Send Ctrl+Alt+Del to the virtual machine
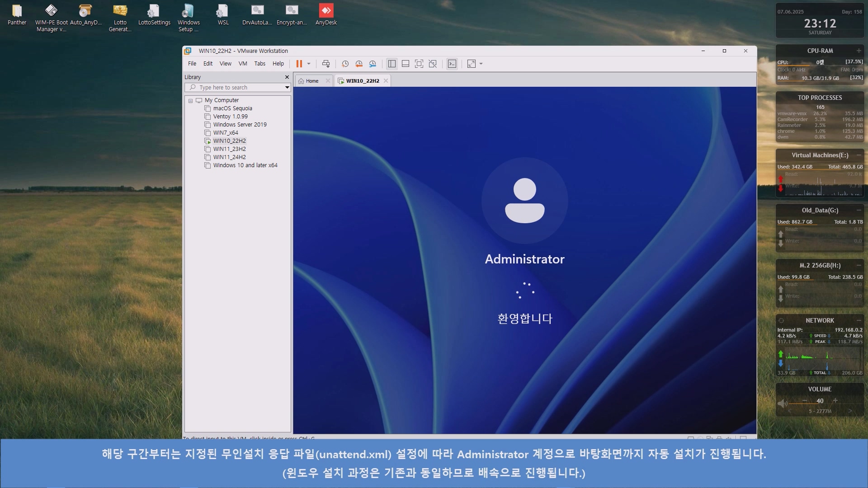Viewport: 868px width, 488px height. pyautogui.click(x=326, y=64)
